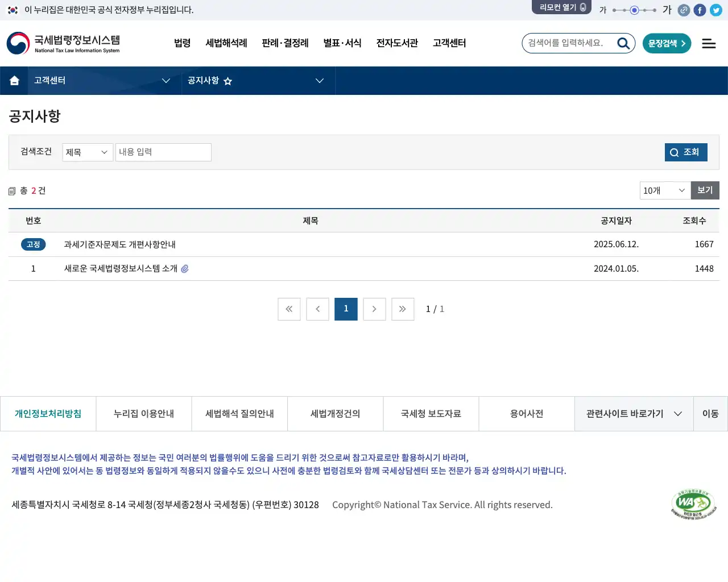Screen dimensions: 728x582
Task: Open 세법해석 질의안내 footer link
Action: 239,414
